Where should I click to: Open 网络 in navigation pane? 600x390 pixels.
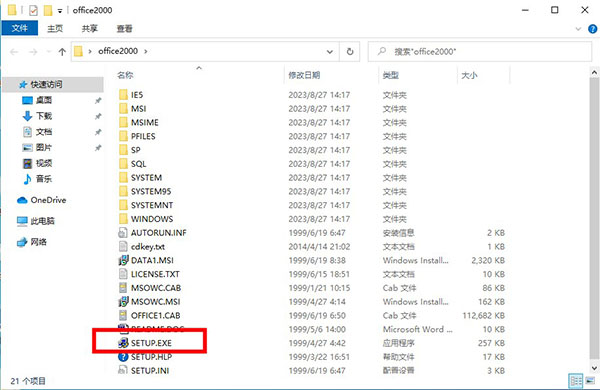tap(38, 242)
